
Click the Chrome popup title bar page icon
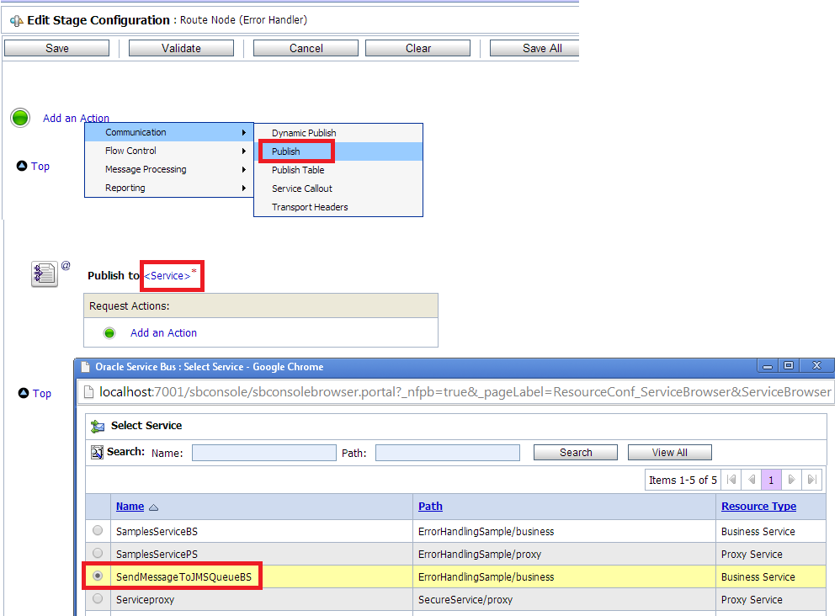[85, 367]
